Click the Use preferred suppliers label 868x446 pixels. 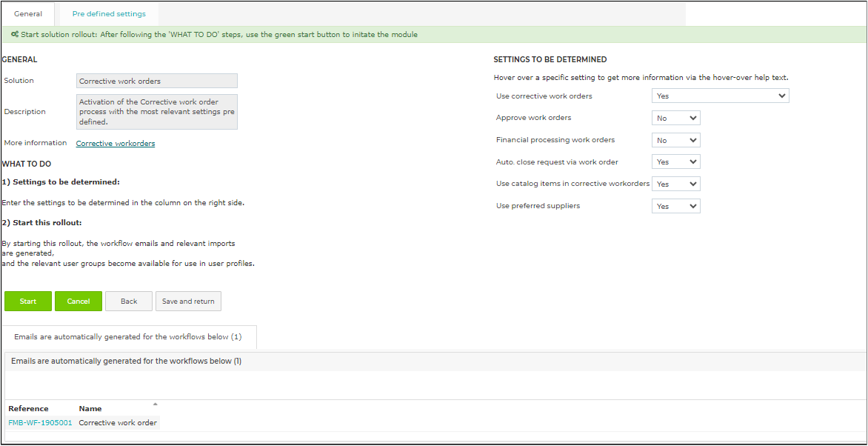pyautogui.click(x=538, y=206)
